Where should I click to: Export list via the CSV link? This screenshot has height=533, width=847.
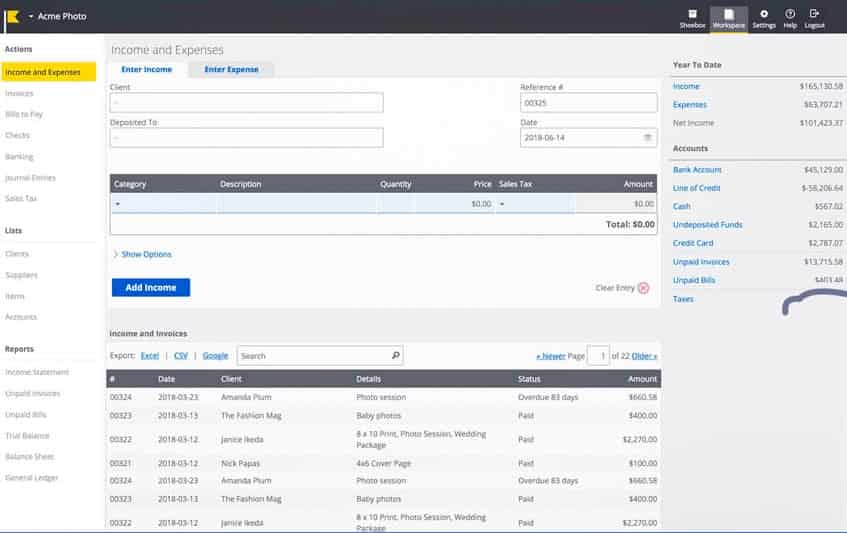coord(181,355)
